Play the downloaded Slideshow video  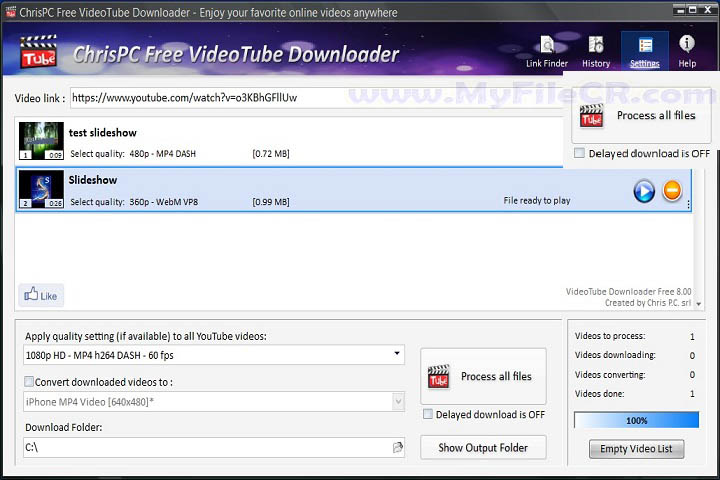(x=644, y=191)
